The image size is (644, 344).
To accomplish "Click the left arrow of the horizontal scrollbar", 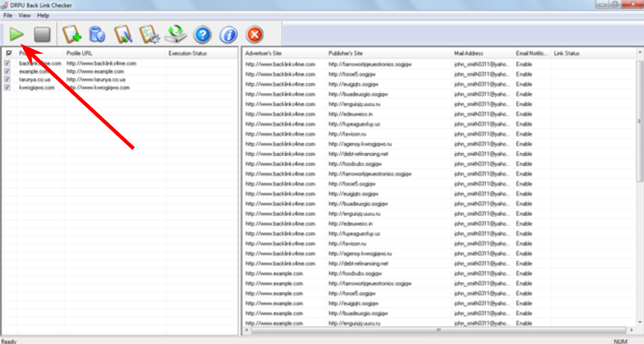I will pyautogui.click(x=247, y=330).
